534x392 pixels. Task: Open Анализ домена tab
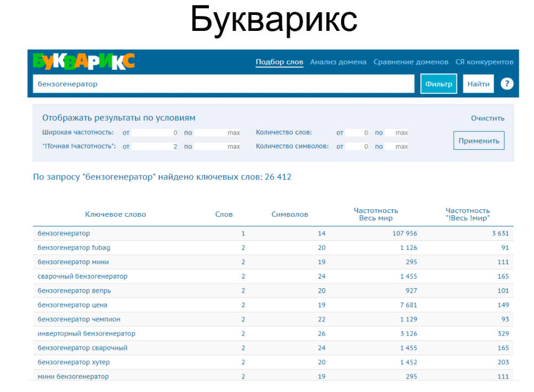338,62
